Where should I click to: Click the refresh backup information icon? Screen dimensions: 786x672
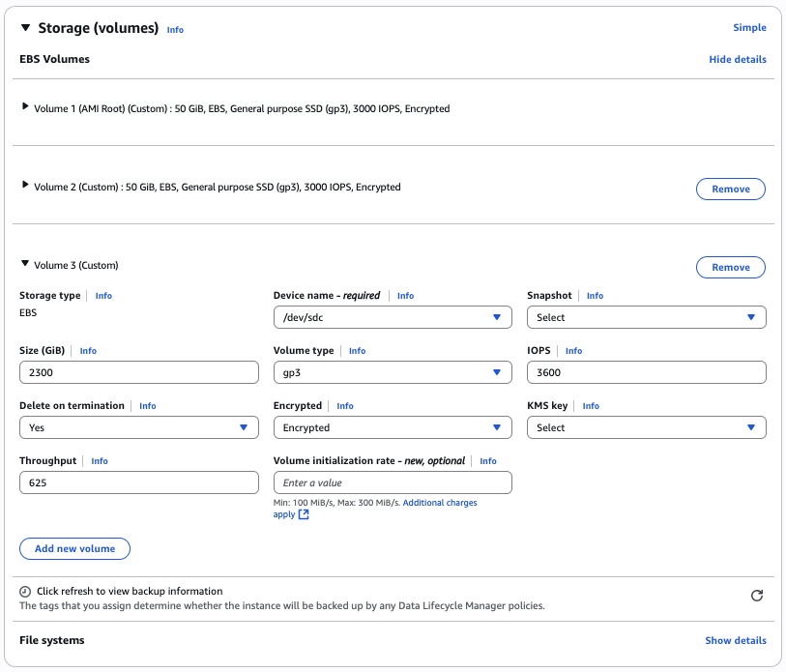[x=757, y=596]
